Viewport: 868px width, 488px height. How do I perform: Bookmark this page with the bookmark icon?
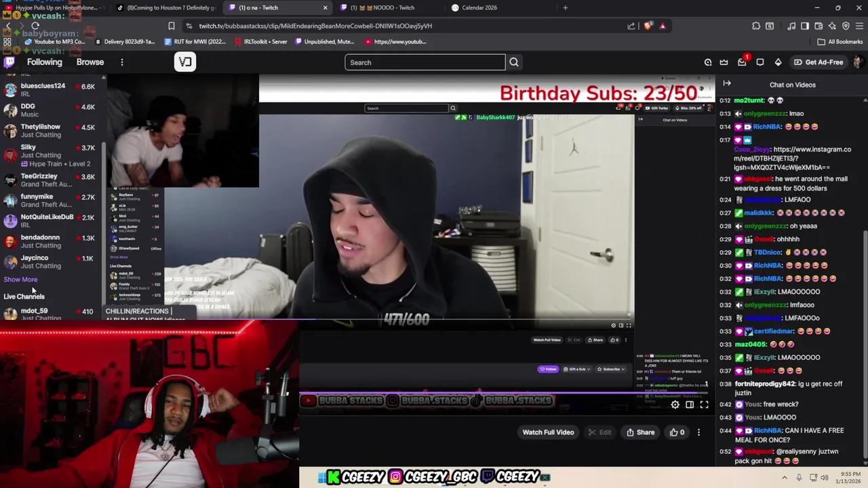point(172,26)
